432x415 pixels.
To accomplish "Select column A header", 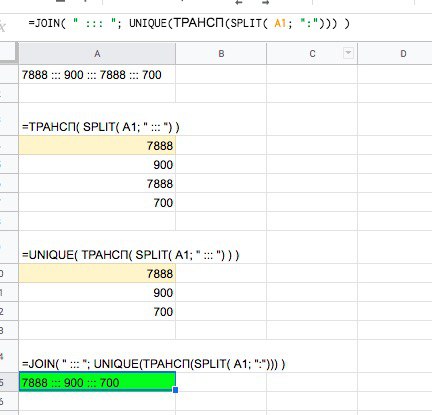I will [x=97, y=54].
